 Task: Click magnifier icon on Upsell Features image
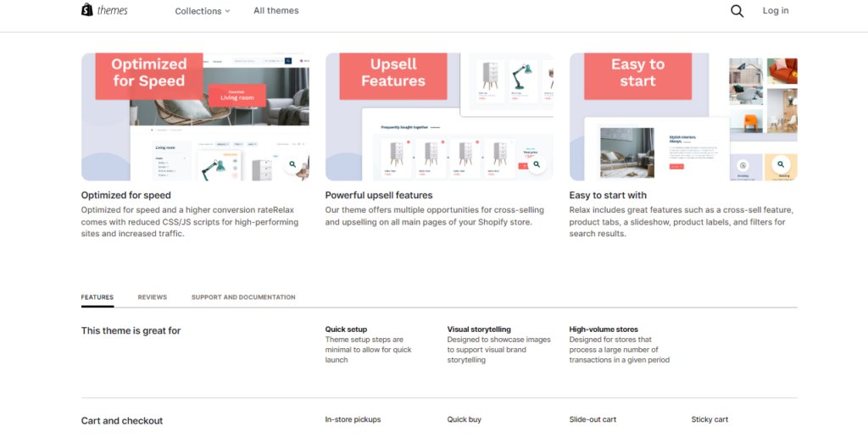[x=537, y=163]
